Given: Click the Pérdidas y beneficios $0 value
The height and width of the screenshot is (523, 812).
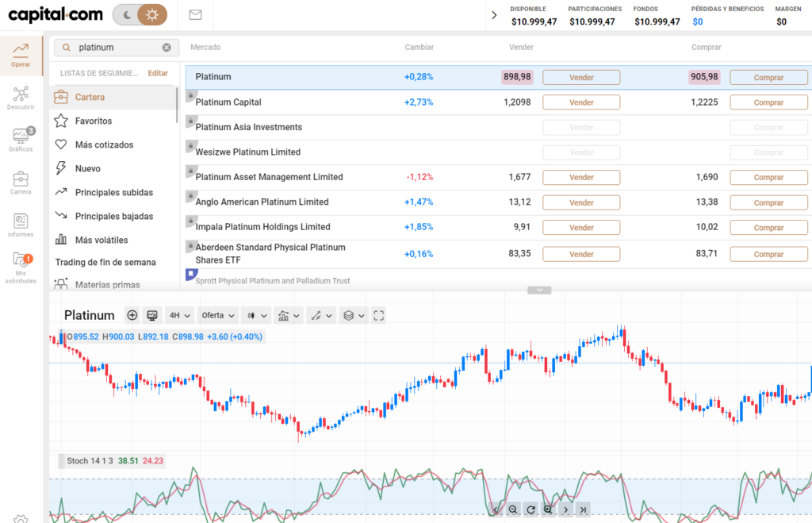Looking at the screenshot, I should 698,21.
